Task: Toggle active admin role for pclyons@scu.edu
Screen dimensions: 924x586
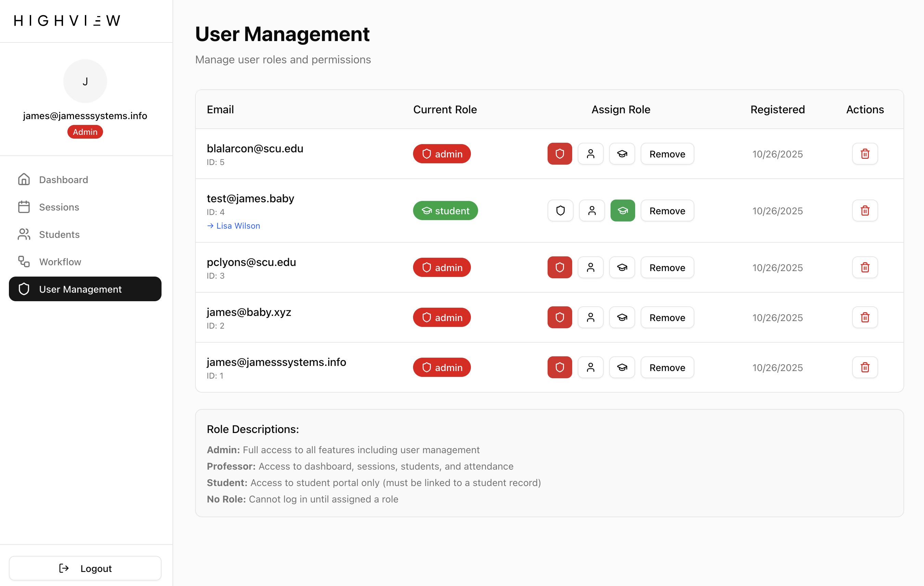Action: point(560,267)
